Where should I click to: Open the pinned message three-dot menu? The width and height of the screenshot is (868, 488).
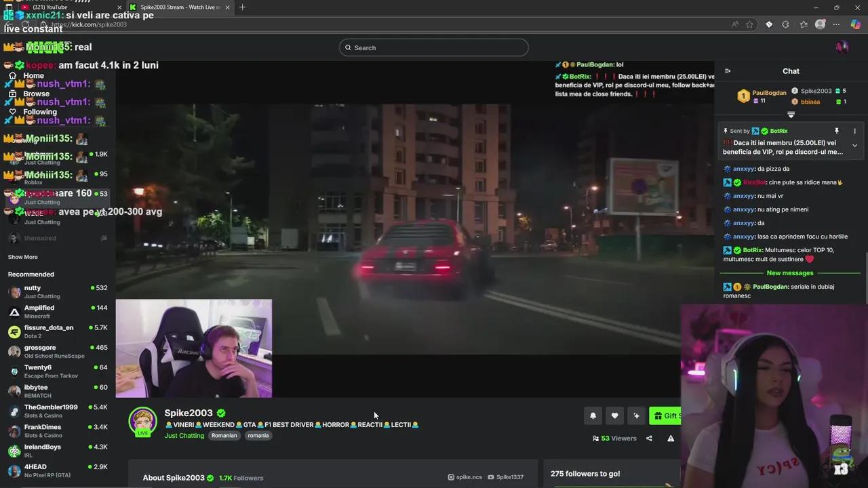pyautogui.click(x=854, y=131)
